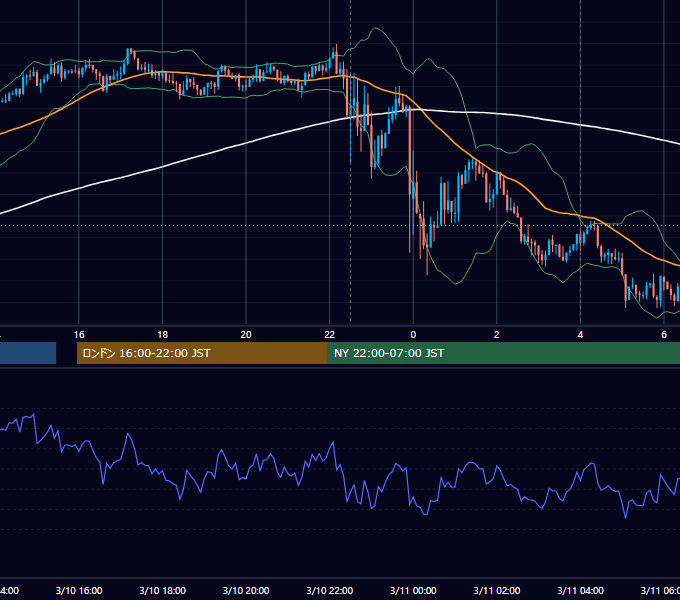Click the hour label 0 on price chart axis
The width and height of the screenshot is (680, 600).
(413, 335)
